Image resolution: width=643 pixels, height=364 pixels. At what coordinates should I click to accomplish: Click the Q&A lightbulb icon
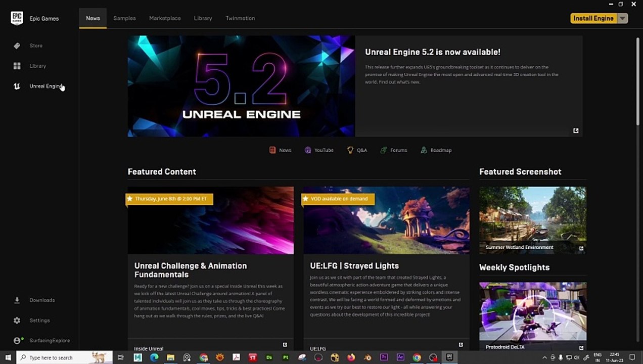[350, 150]
